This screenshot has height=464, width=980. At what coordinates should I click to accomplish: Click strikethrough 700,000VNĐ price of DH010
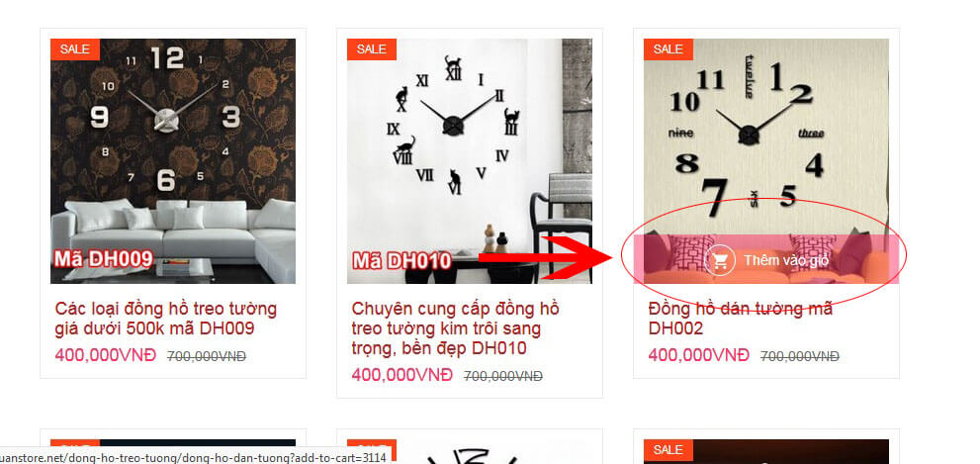point(503,376)
